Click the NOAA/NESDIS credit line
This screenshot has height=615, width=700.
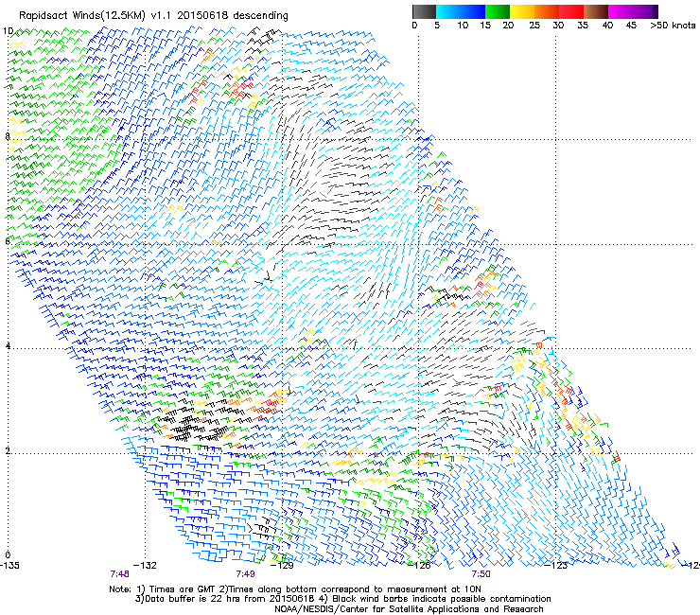pyautogui.click(x=409, y=609)
